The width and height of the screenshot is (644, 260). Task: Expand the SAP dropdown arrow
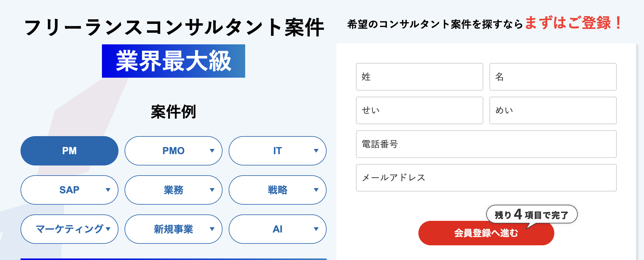coord(108,190)
